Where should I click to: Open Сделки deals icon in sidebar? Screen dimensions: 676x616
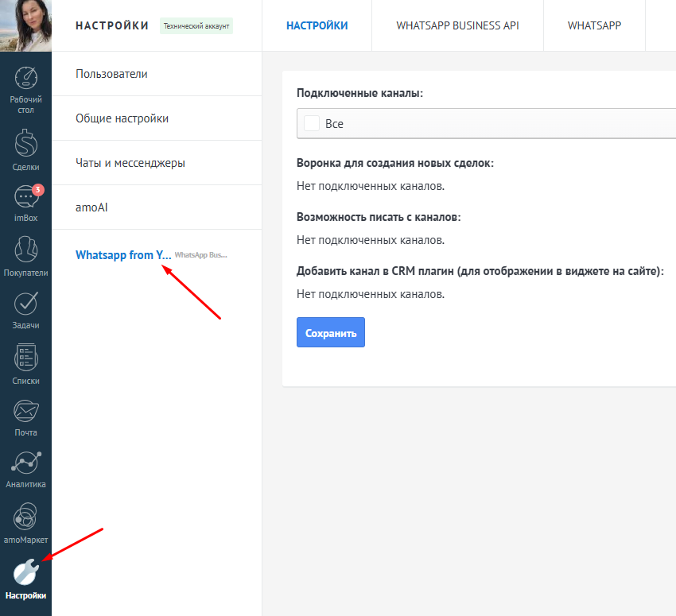[x=25, y=144]
